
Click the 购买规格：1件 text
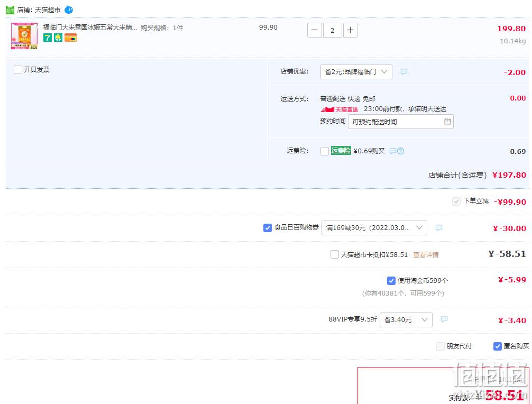click(162, 28)
